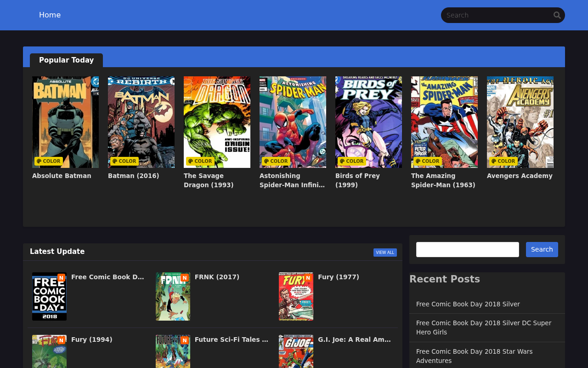Screen dimensions: 588x368
Task: Click the N badge on Fury (1977) cover
Action: pos(308,278)
